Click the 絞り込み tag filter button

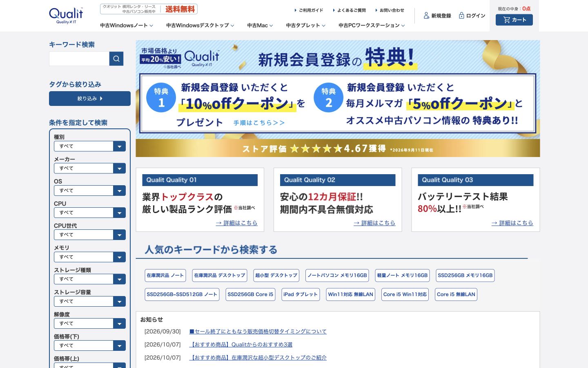(x=90, y=99)
